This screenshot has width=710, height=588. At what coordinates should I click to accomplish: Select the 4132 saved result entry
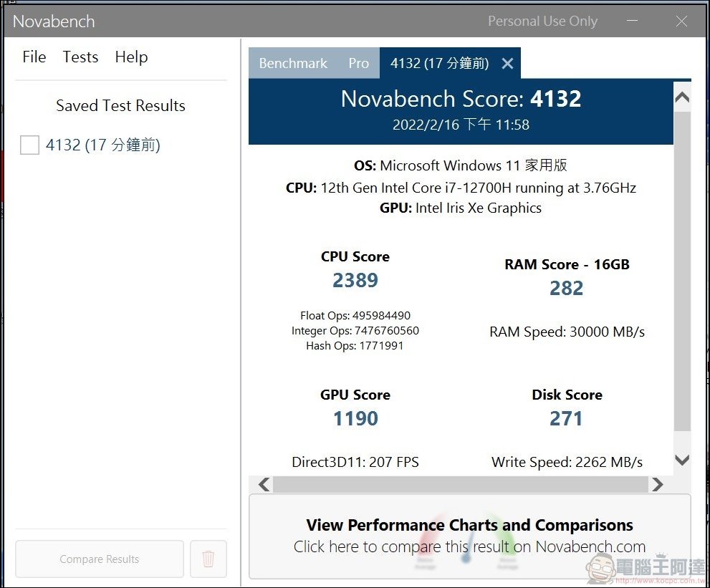[102, 145]
